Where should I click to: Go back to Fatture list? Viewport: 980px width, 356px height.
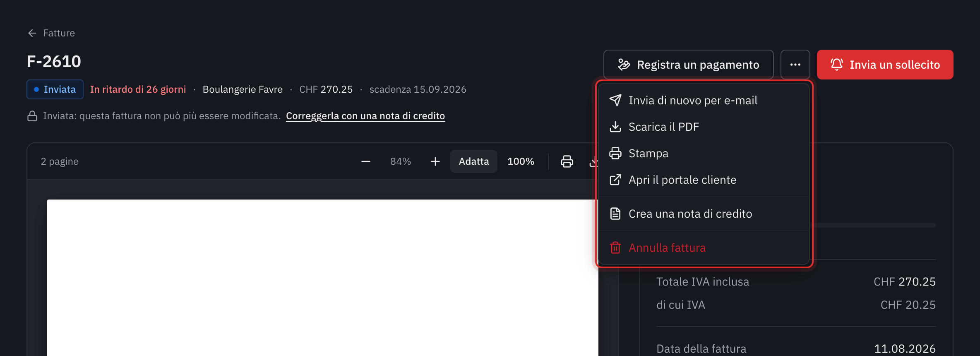[51, 33]
